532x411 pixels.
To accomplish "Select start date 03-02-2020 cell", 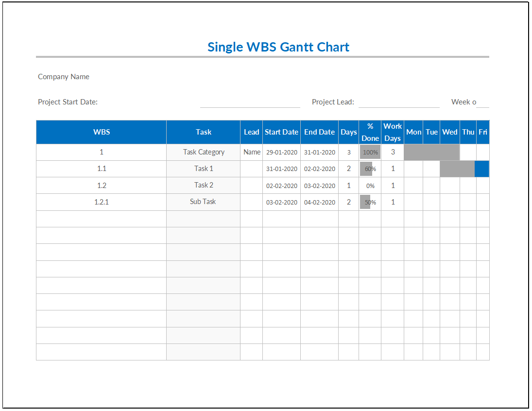I will 282,203.
